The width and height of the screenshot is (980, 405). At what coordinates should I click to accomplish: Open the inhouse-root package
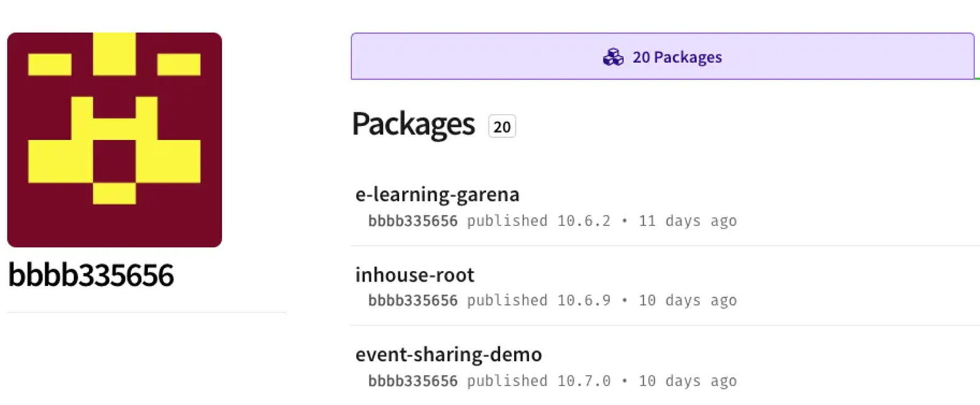[x=415, y=275]
